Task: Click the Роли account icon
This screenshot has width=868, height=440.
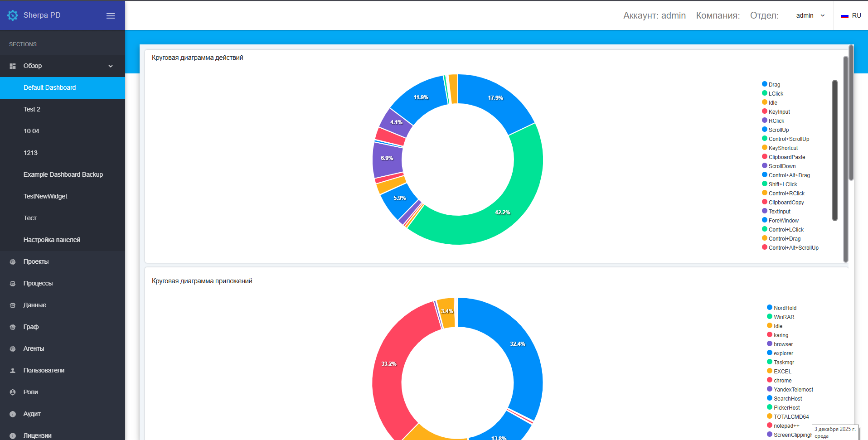Action: [x=13, y=392]
